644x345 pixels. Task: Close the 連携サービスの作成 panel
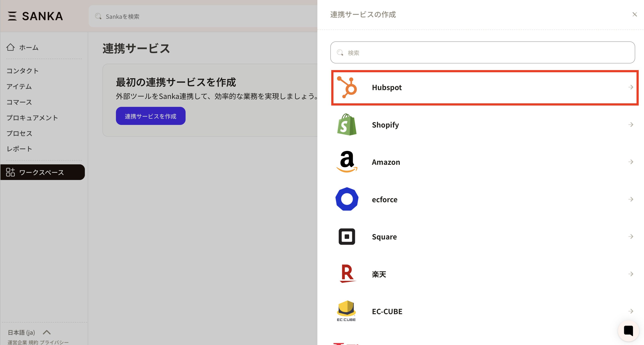pyautogui.click(x=635, y=15)
